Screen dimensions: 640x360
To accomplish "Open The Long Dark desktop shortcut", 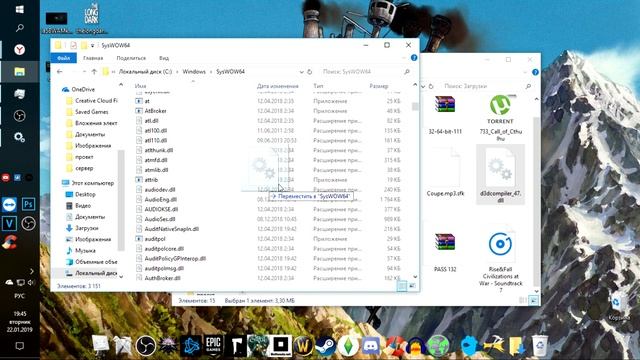I will 91,18.
